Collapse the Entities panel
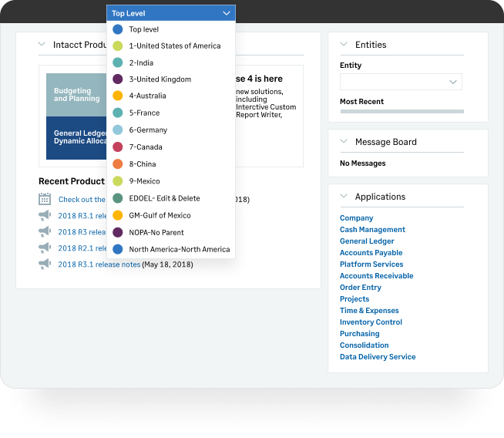The width and height of the screenshot is (504, 438). (x=344, y=45)
